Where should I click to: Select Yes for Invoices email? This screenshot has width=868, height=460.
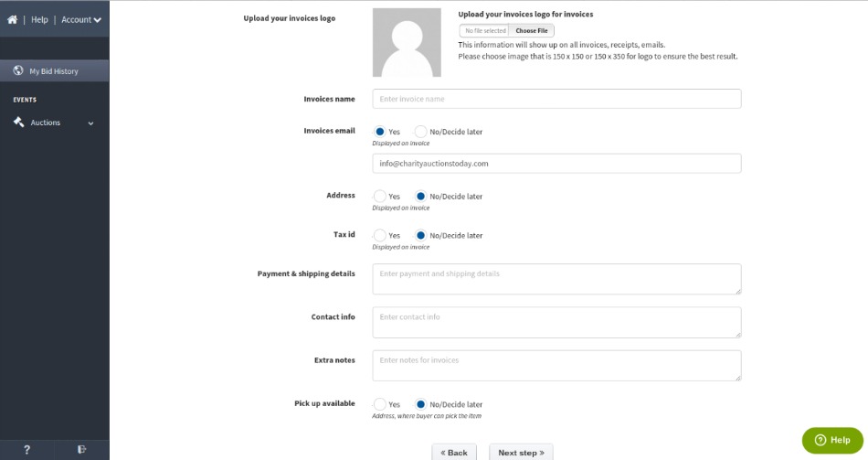click(380, 132)
